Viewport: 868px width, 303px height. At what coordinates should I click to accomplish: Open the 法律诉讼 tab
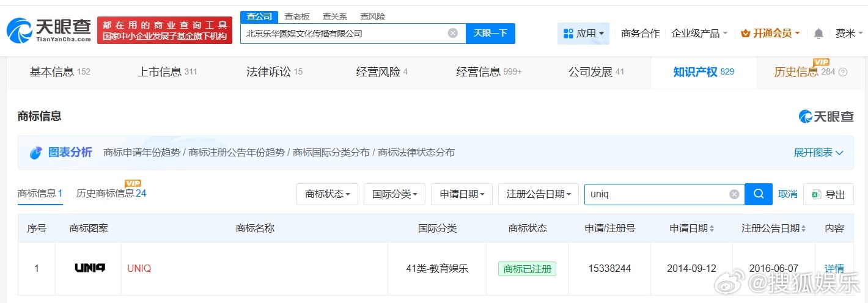(x=274, y=72)
